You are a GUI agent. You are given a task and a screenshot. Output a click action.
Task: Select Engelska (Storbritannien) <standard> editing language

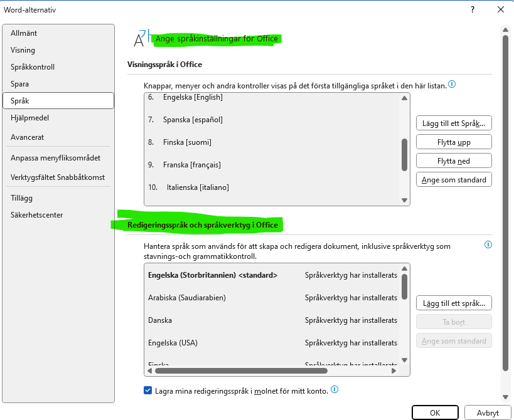[272, 275]
